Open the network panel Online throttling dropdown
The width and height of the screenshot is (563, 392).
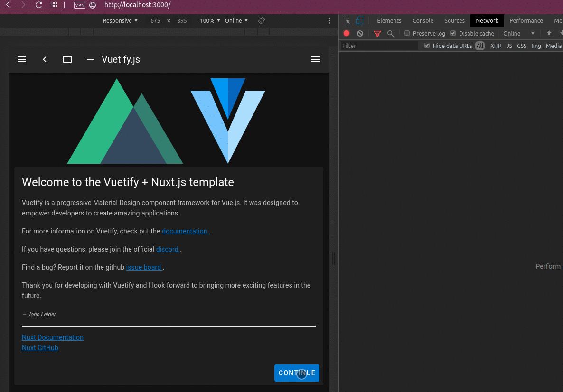click(518, 33)
